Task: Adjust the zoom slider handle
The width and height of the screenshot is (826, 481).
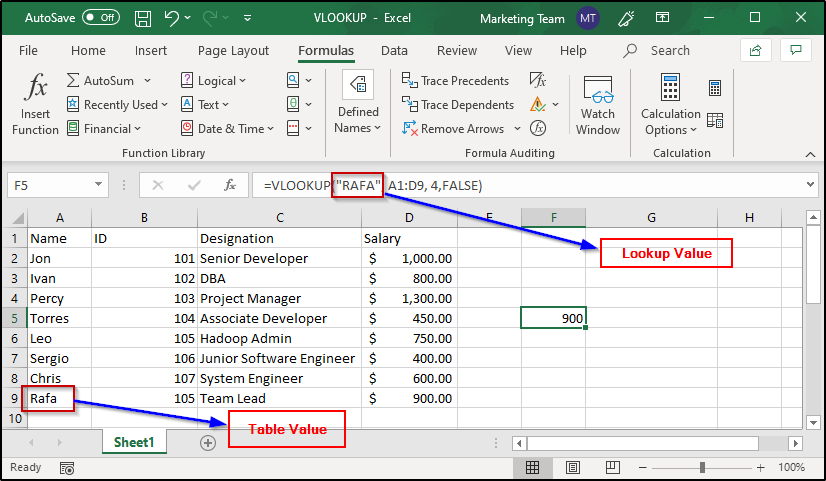Action: pos(702,467)
